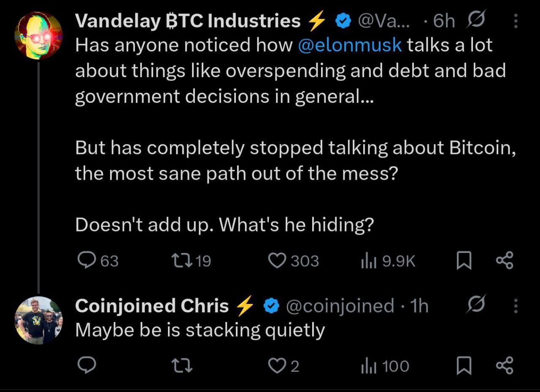Bookmark the Vandelay BTC Industries tweet
Image resolution: width=540 pixels, height=392 pixels.
coord(464,261)
